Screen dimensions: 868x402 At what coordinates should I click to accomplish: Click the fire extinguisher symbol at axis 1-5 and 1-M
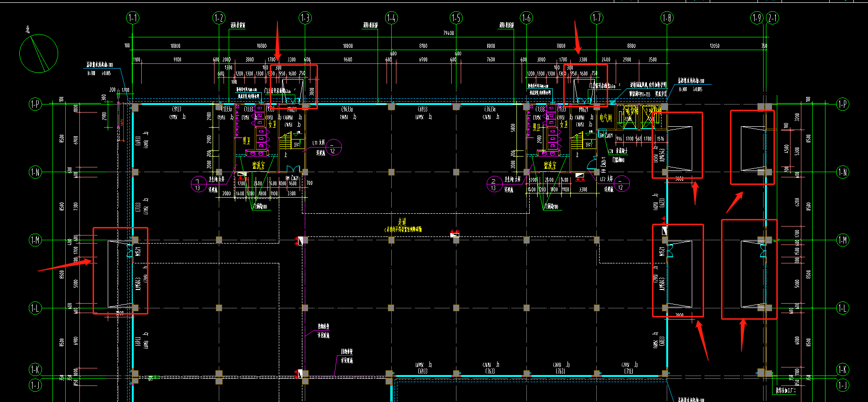[x=455, y=234]
